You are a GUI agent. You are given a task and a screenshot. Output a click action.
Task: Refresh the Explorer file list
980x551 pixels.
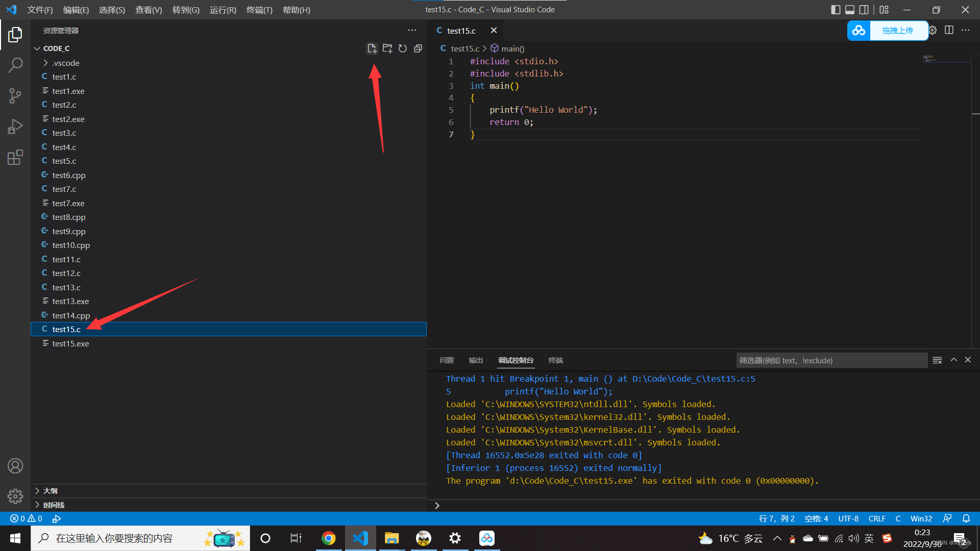tap(403, 48)
